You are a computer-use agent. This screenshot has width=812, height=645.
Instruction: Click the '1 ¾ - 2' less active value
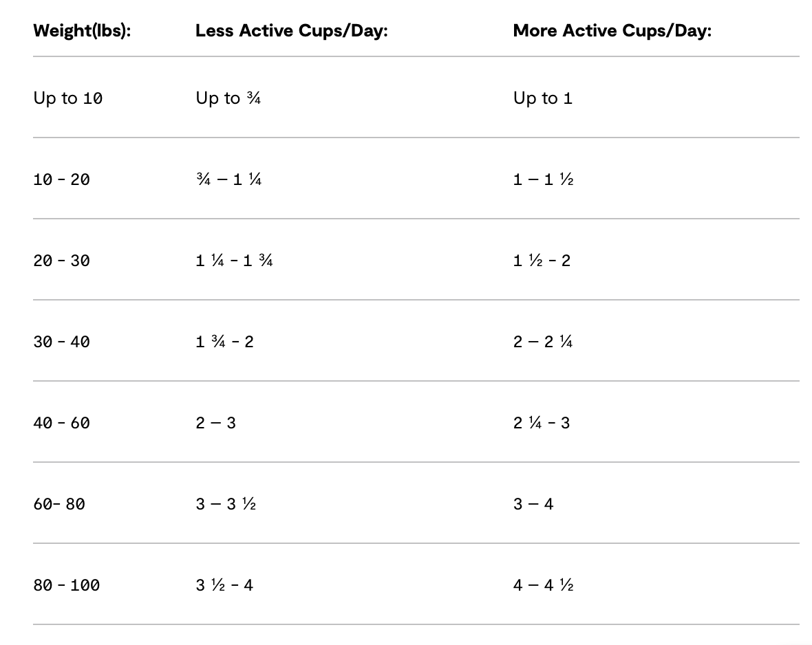pos(224,342)
